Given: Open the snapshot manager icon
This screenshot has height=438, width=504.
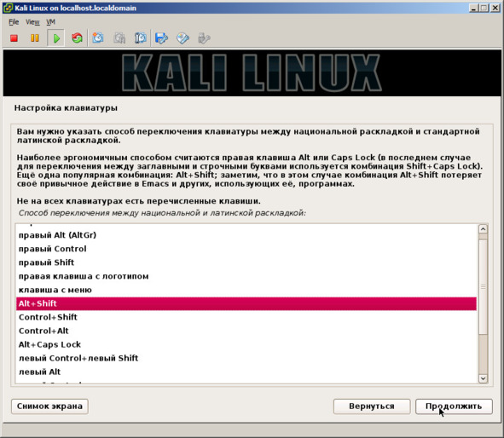Looking at the screenshot, I should [x=140, y=38].
